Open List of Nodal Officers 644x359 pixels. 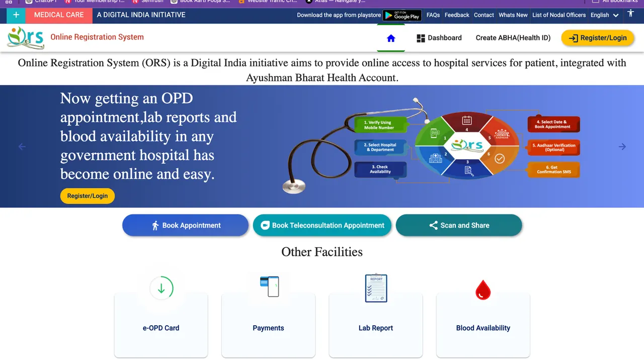(559, 15)
